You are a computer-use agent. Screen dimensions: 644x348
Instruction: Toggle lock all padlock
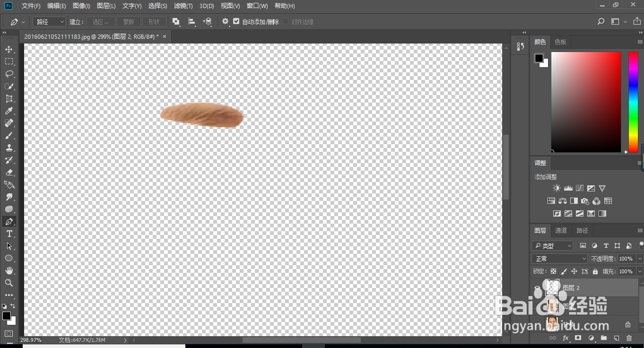(595, 271)
